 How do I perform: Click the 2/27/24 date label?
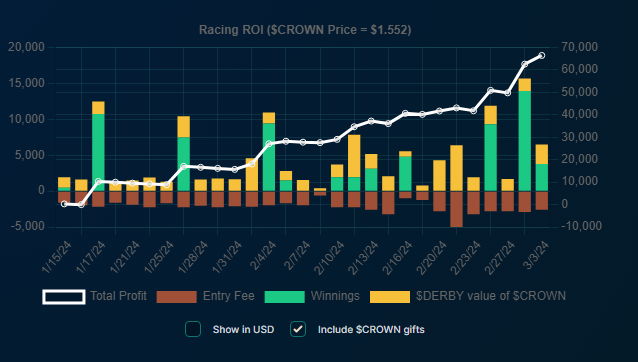(500, 257)
